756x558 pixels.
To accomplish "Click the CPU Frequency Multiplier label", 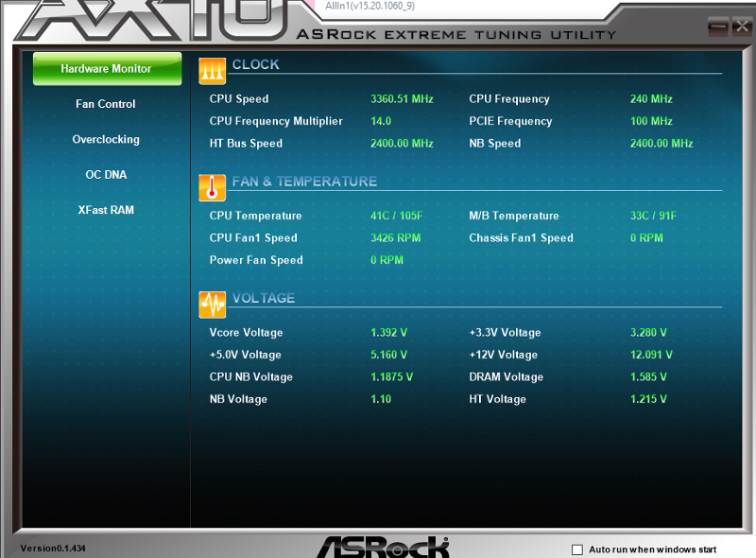I will point(276,121).
